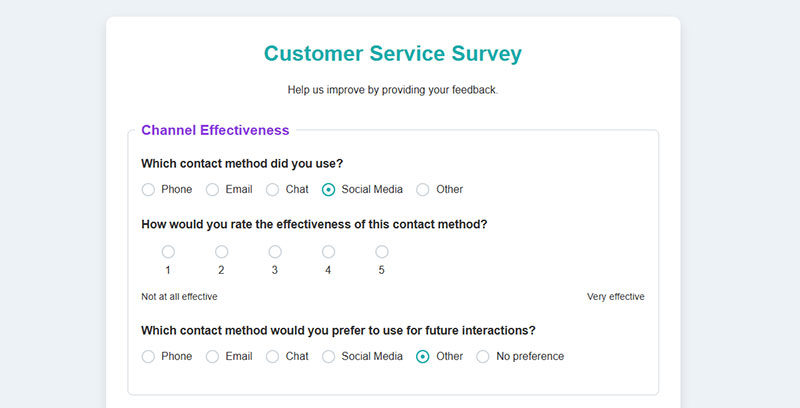
Task: Rate contact method effectiveness as 3
Action: [x=275, y=252]
